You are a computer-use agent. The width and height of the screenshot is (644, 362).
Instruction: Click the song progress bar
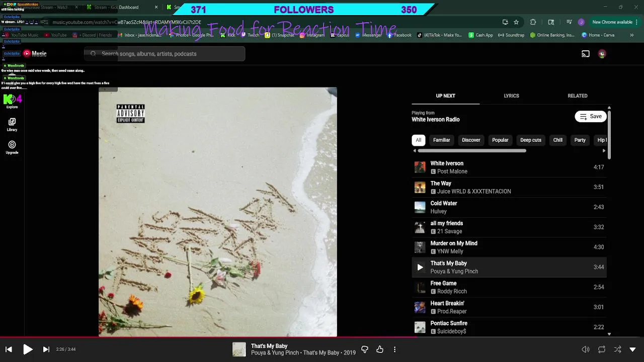click(x=322, y=337)
